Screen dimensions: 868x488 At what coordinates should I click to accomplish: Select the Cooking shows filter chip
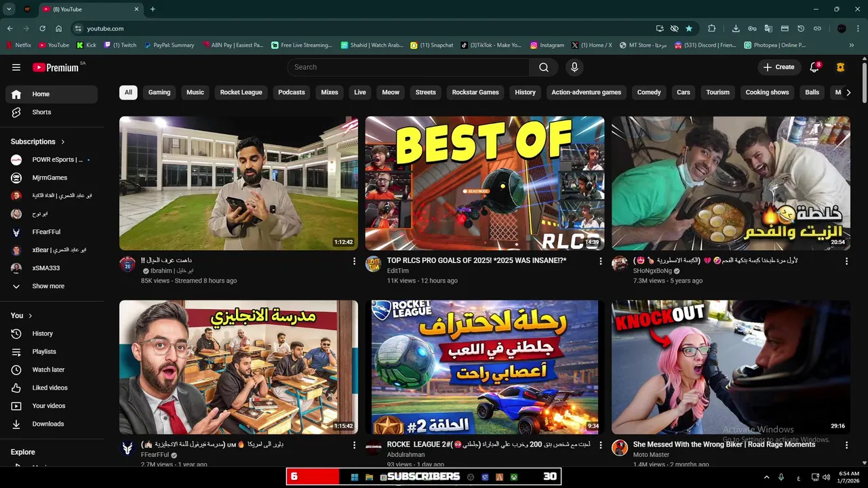click(x=767, y=92)
